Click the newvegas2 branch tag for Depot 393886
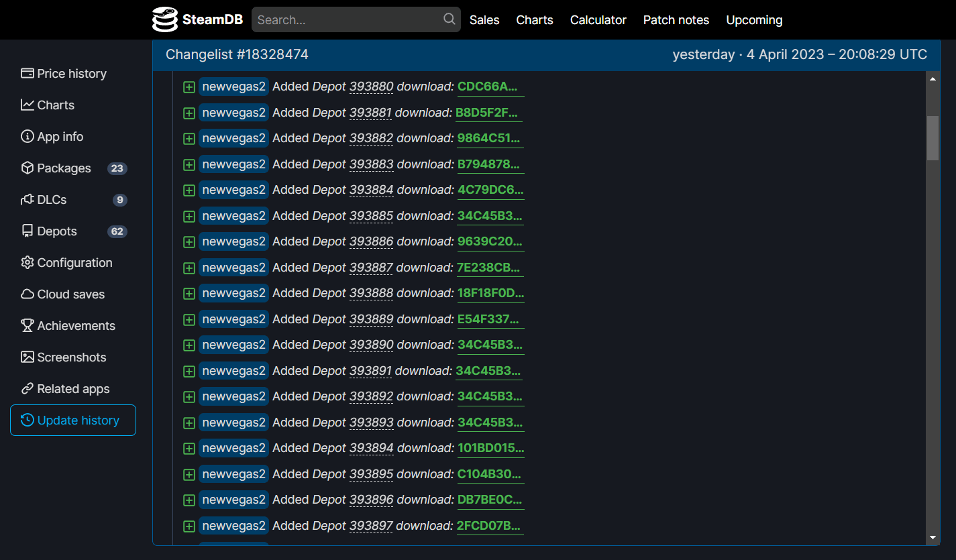 [x=234, y=241]
